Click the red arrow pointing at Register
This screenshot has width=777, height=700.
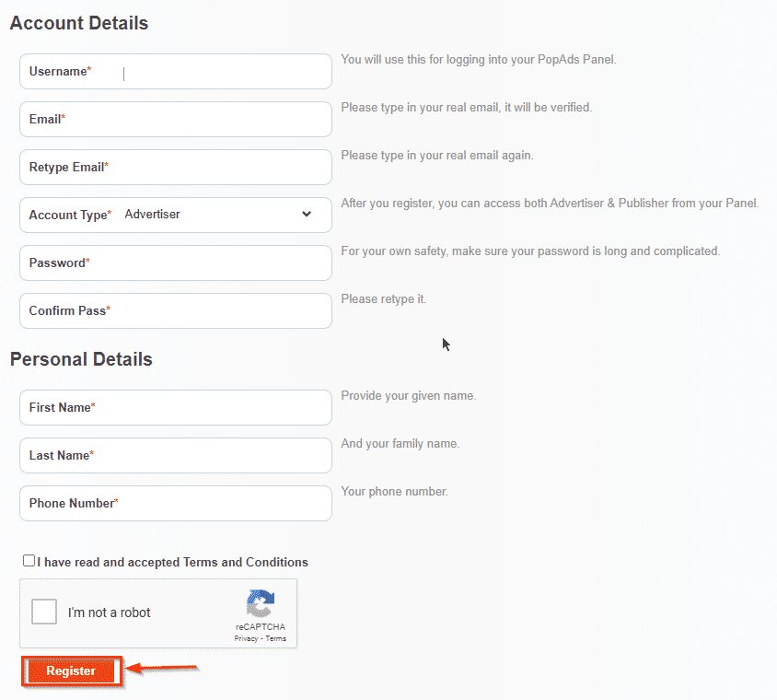coord(162,669)
